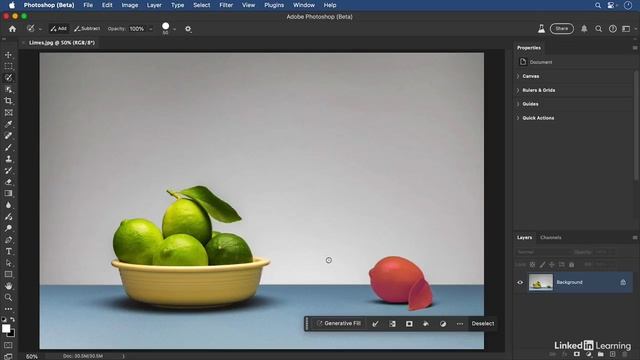
Task: Select the Rectangular Marquee tool
Action: tap(8, 66)
